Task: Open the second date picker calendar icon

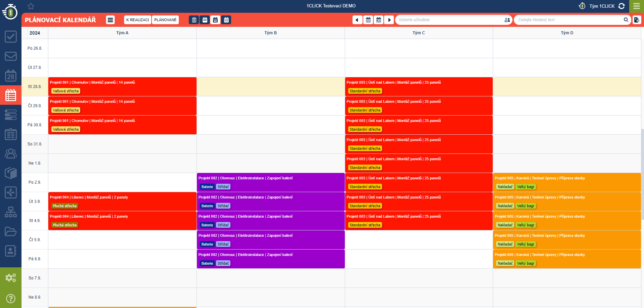Action: point(379,20)
